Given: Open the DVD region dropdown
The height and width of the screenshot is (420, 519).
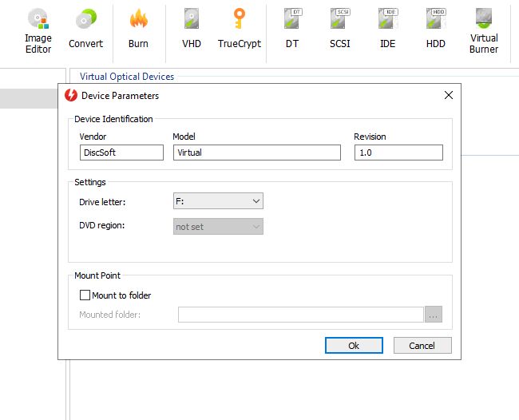Looking at the screenshot, I should tap(218, 227).
